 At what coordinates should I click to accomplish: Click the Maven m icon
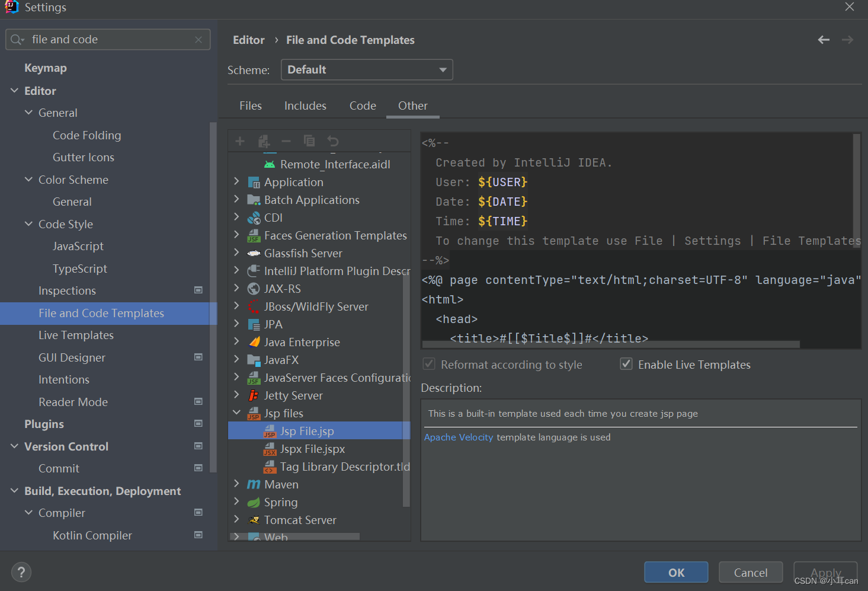pyautogui.click(x=254, y=484)
